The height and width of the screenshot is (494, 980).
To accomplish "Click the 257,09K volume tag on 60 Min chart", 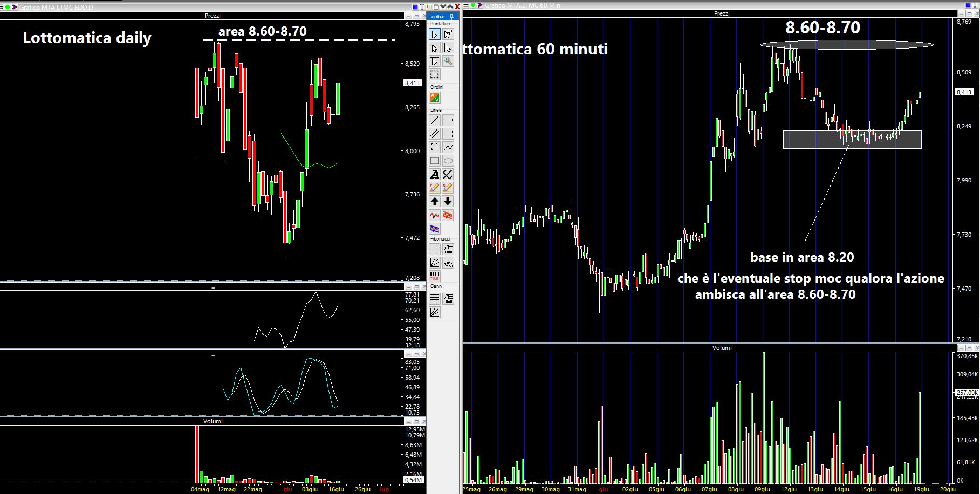I will 967,393.
